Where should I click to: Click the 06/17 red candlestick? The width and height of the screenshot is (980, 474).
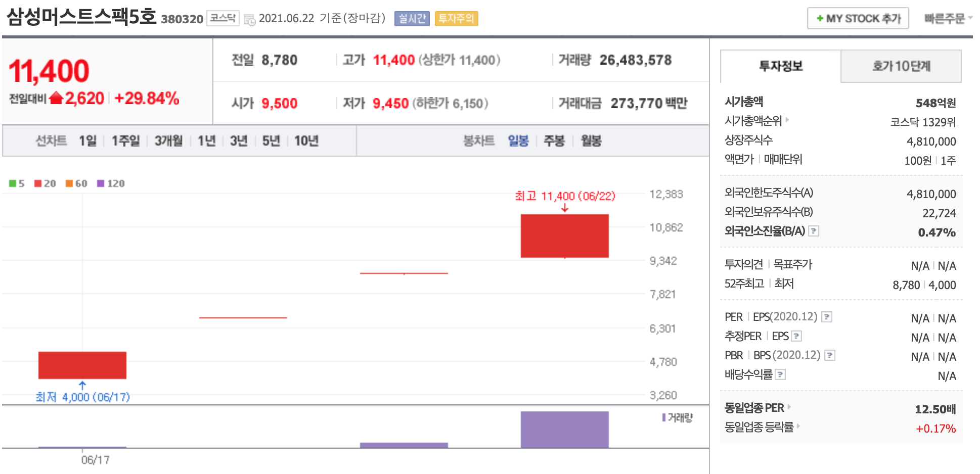82,365
